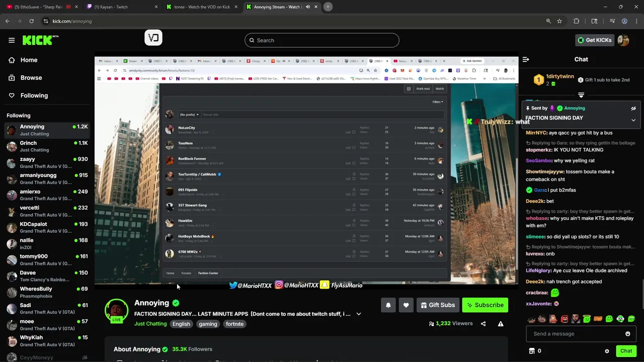Click the fortnite tag

click(x=234, y=324)
